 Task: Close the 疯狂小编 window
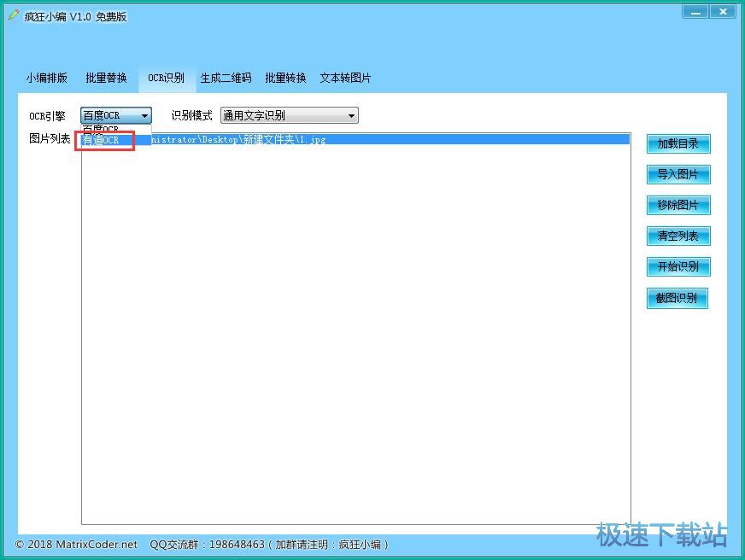click(x=723, y=11)
